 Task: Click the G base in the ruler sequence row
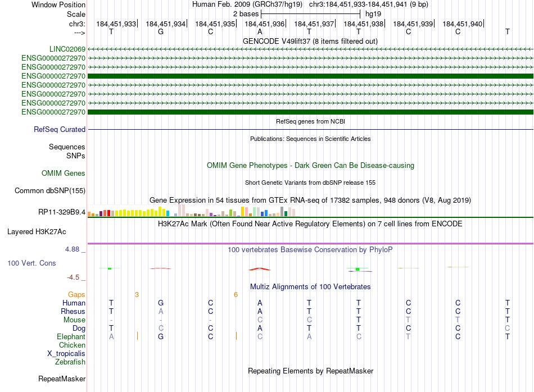[161, 31]
